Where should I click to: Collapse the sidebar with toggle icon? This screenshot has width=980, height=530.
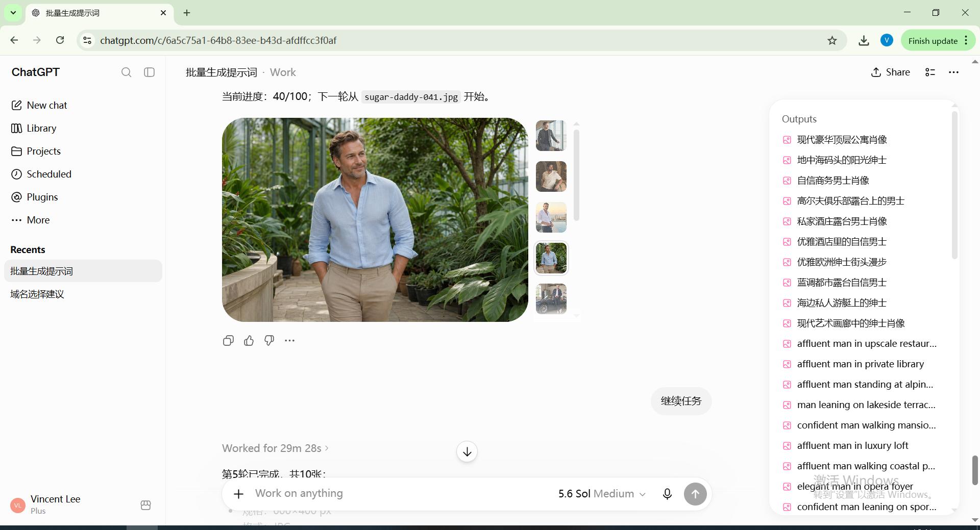click(149, 72)
